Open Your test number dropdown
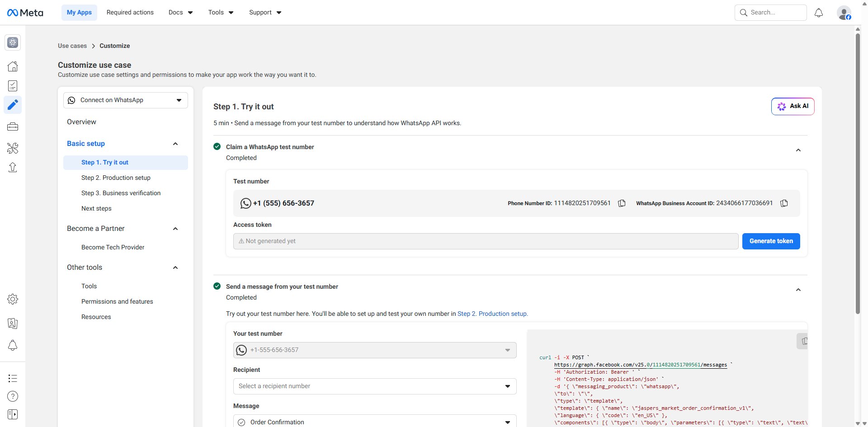The width and height of the screenshot is (868, 427). click(x=375, y=350)
